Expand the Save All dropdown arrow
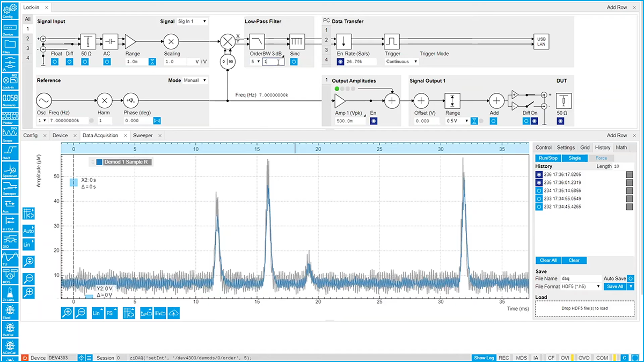 coord(631,286)
